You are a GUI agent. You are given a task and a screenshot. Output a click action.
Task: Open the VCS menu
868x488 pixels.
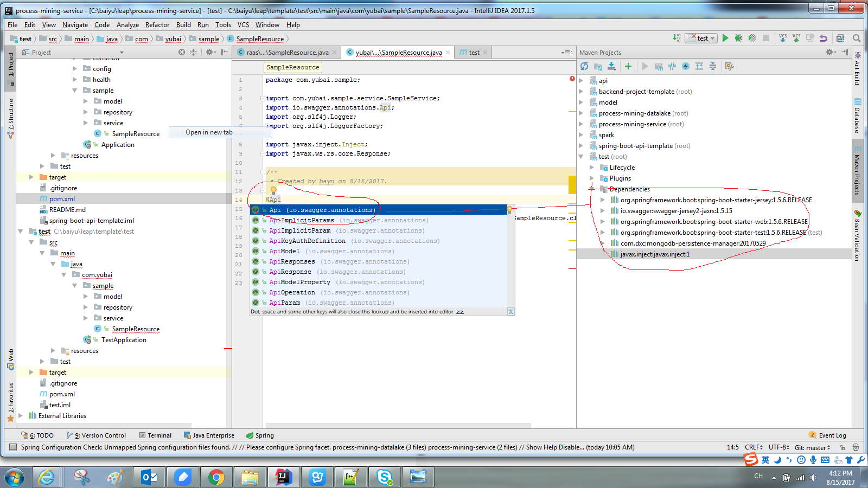click(x=243, y=25)
